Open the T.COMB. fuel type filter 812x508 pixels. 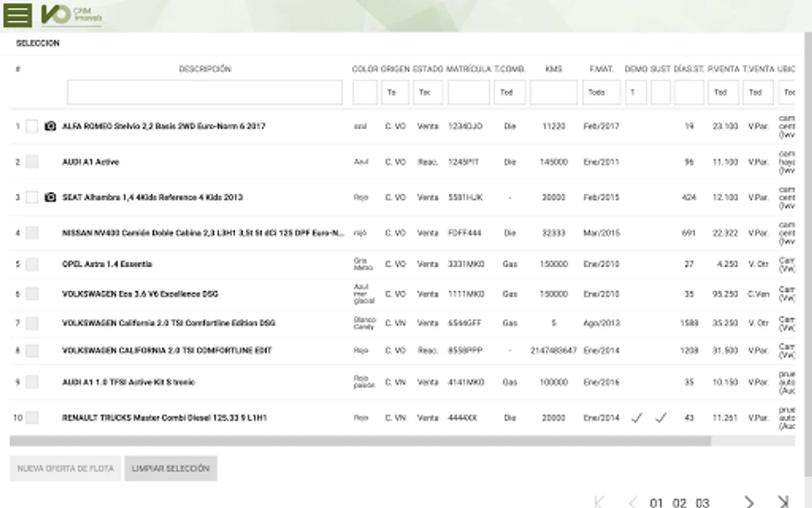pos(510,93)
